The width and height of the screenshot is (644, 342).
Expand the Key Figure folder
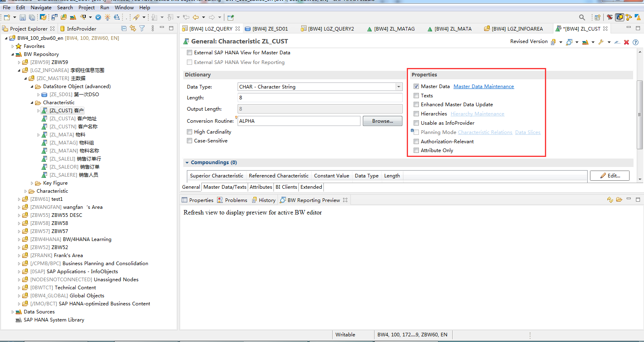(32, 183)
